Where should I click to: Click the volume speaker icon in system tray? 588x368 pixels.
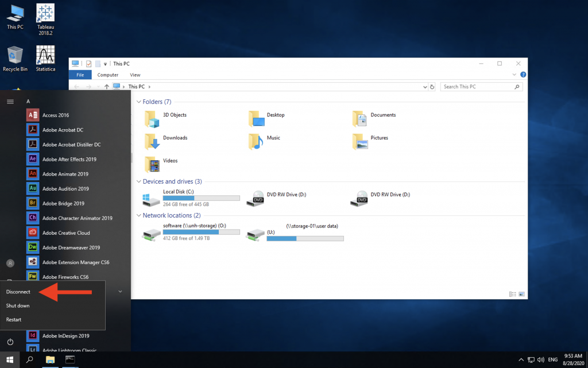(540, 359)
